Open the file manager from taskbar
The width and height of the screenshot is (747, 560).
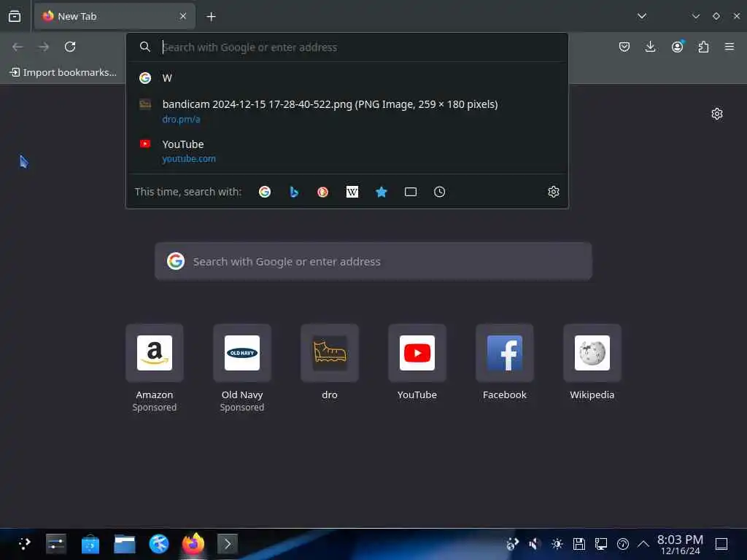125,544
